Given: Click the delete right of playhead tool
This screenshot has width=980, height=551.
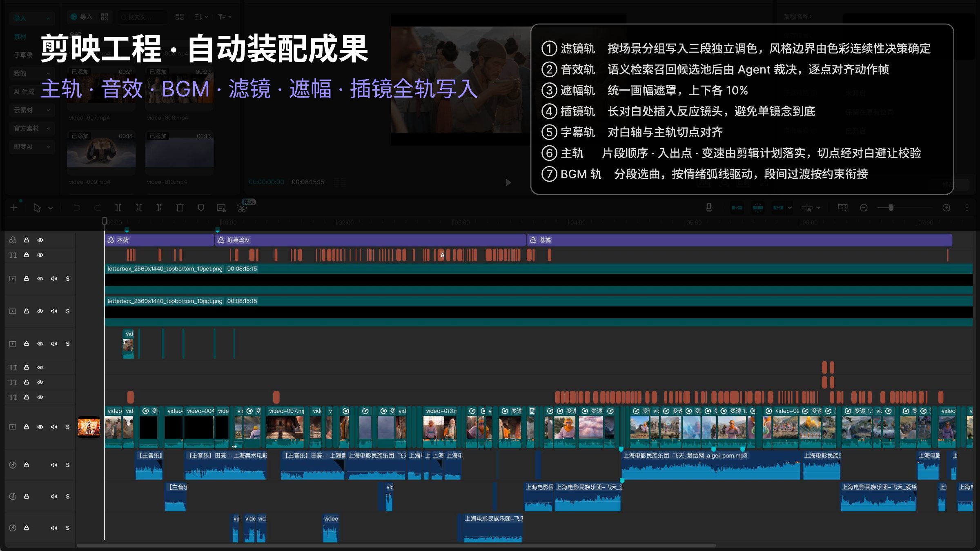Looking at the screenshot, I should pyautogui.click(x=159, y=208).
